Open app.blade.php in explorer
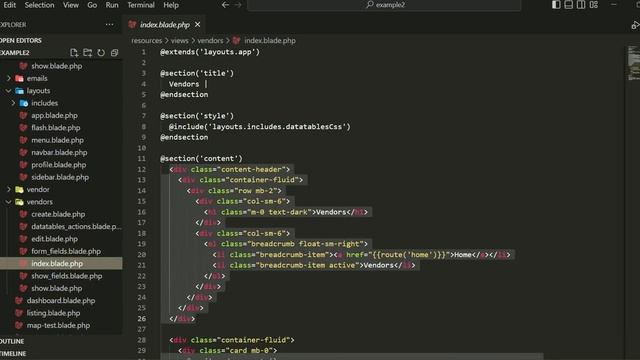 click(x=54, y=115)
